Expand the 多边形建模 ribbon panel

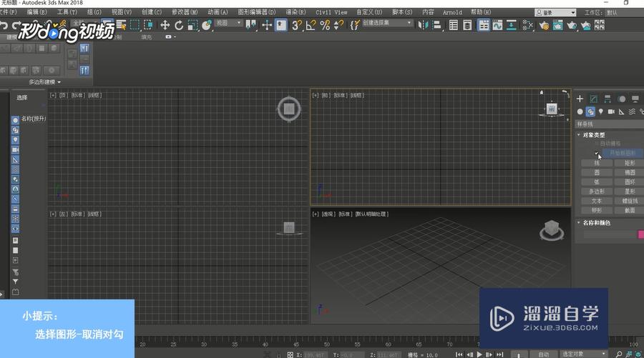click(x=45, y=82)
